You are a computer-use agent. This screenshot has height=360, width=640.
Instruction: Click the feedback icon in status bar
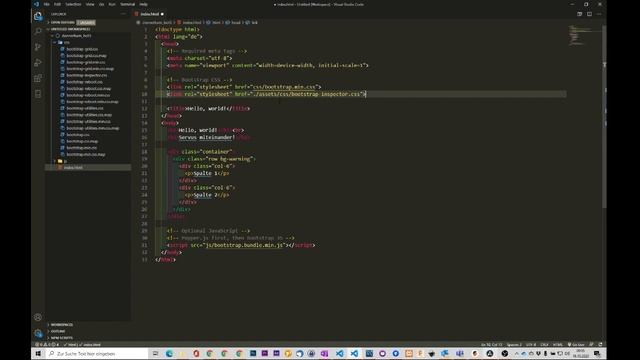pyautogui.click(x=591, y=344)
